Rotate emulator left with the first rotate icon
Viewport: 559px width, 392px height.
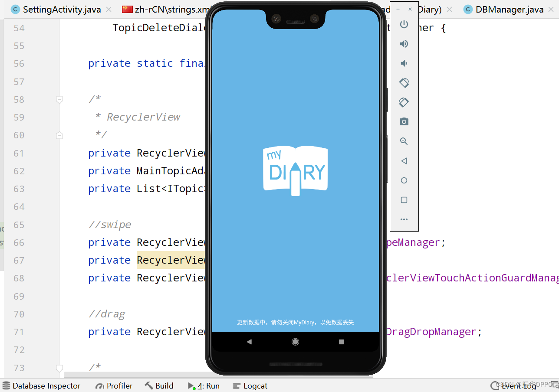404,82
